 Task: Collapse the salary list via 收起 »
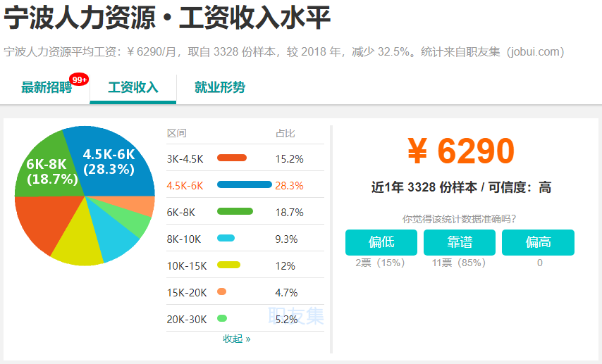coord(237,339)
